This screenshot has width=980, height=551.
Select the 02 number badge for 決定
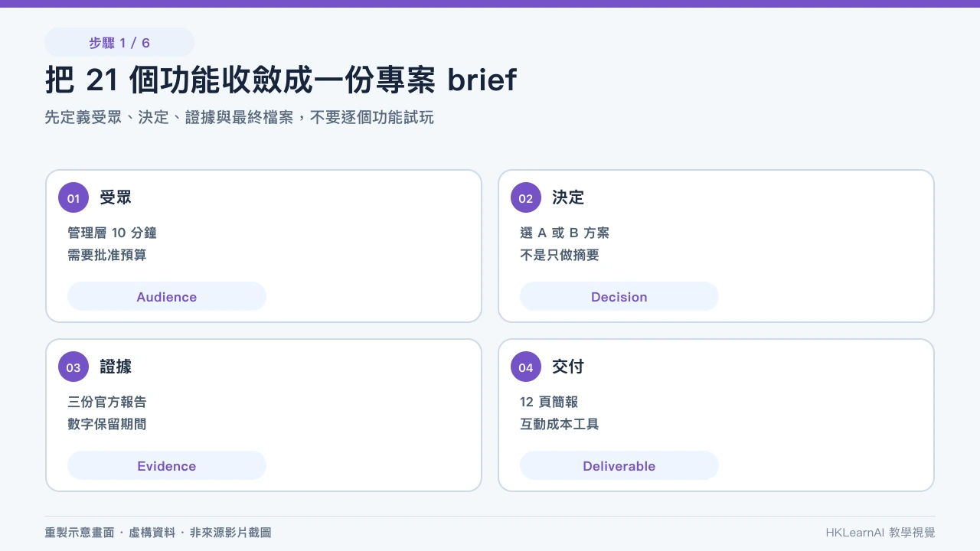[526, 198]
